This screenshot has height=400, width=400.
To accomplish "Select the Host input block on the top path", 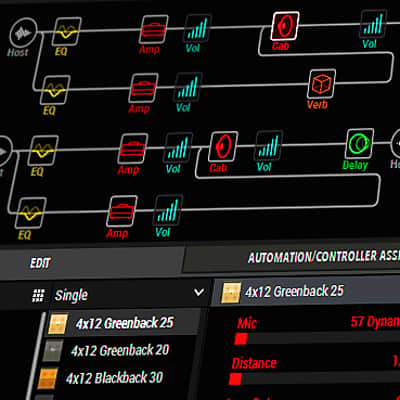I will [x=23, y=33].
